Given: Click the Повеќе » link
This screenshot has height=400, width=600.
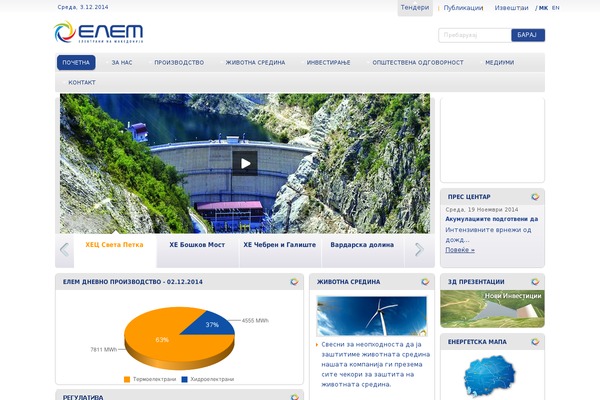Looking at the screenshot, I should tap(460, 250).
